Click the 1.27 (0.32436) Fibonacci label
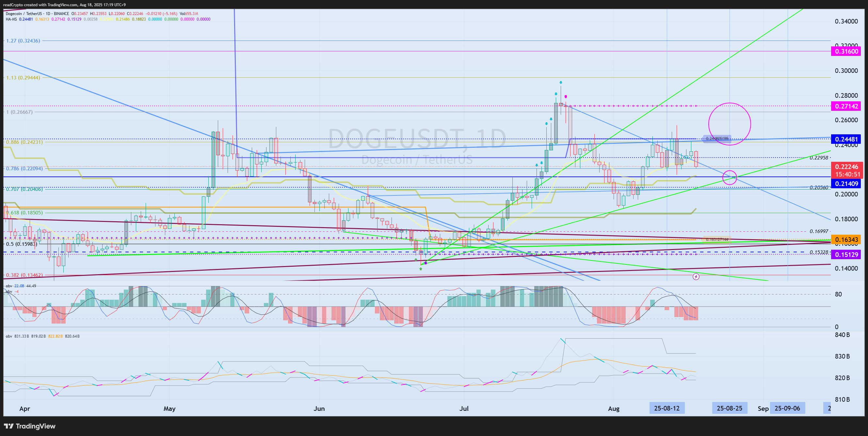 [x=23, y=41]
